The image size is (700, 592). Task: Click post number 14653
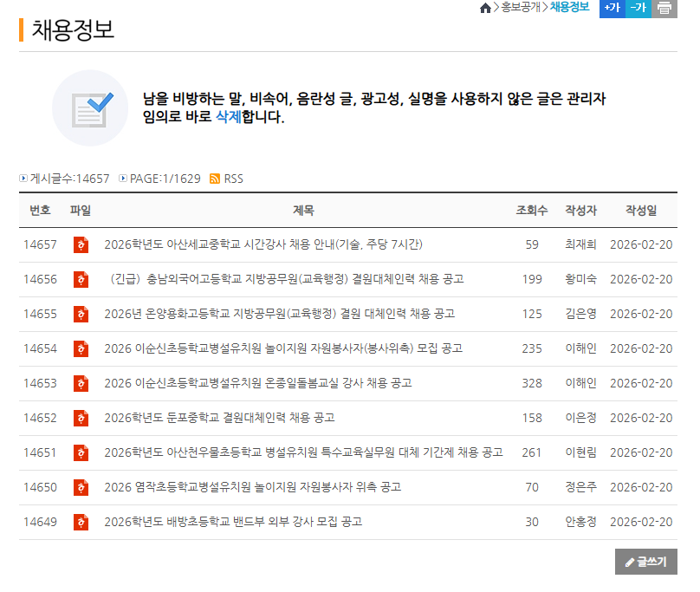pos(40,383)
